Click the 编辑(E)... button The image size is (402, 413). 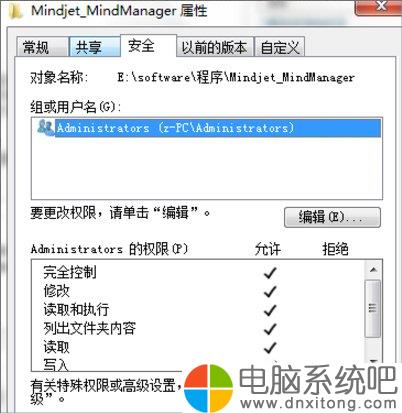(x=332, y=217)
